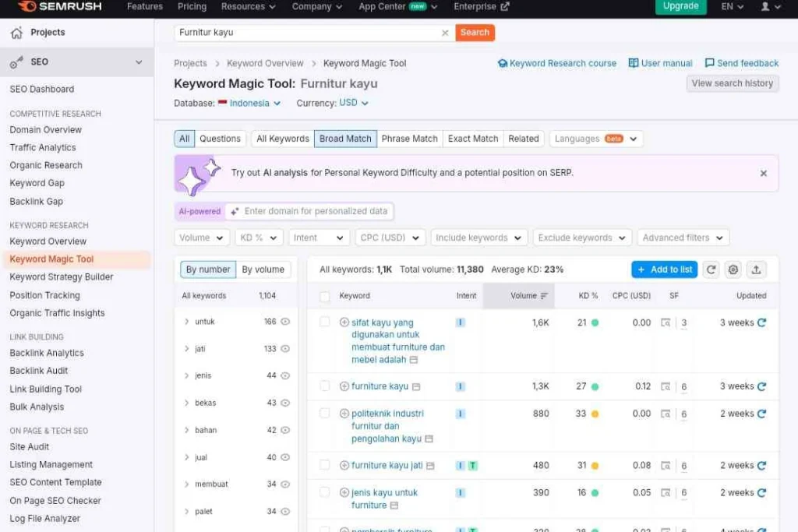Add 'jenis kayu untuk furniture' plus icon
The height and width of the screenshot is (532, 798).
click(344, 492)
